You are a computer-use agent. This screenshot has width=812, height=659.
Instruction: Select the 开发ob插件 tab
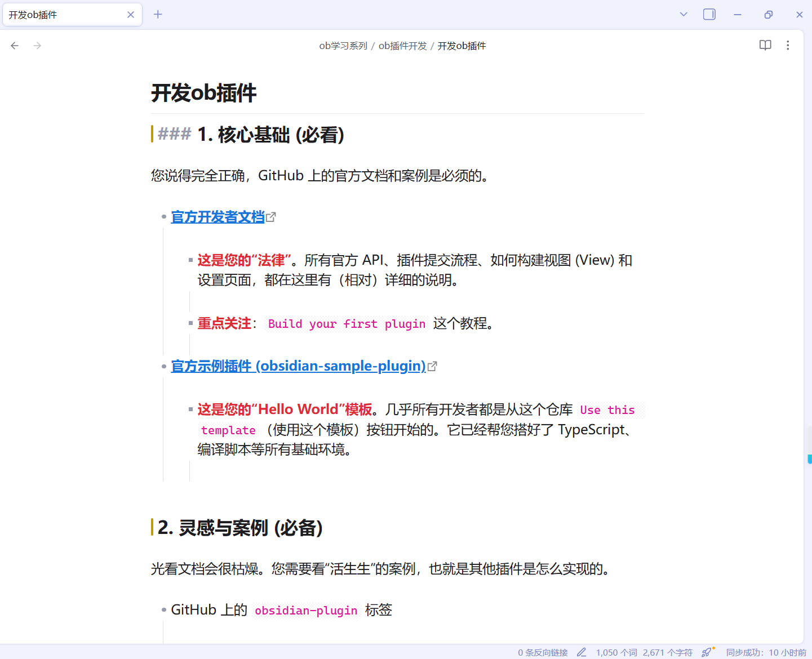click(x=72, y=15)
